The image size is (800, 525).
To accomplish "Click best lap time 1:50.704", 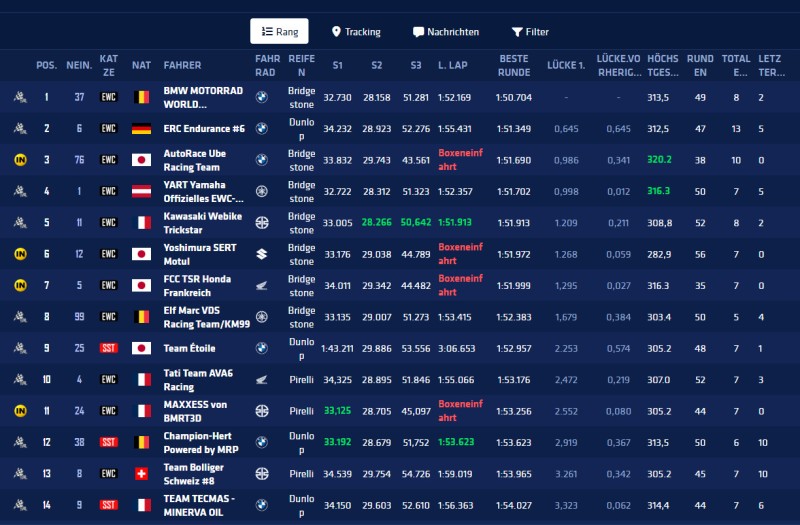I will click(x=514, y=97).
